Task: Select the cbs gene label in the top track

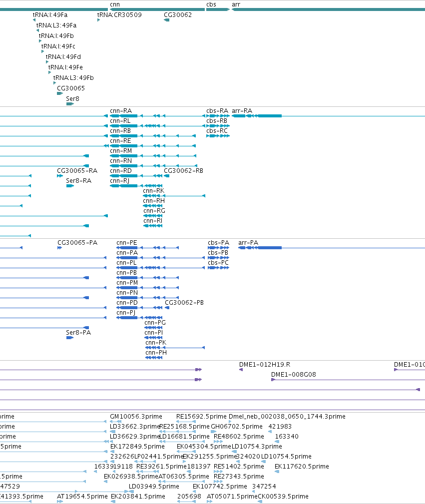Action: coord(211,4)
